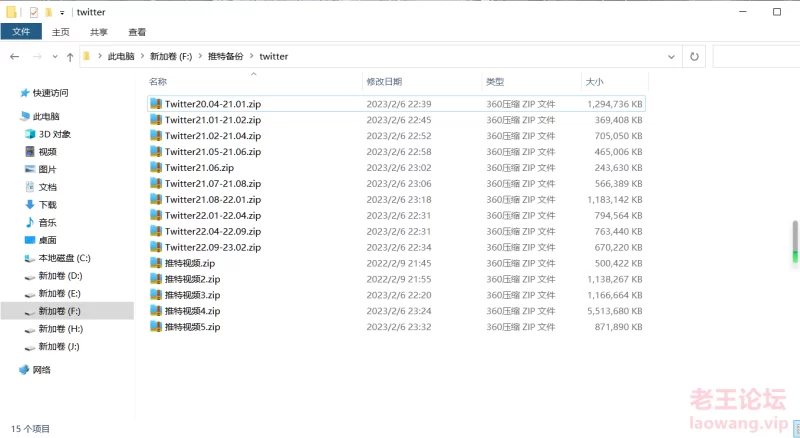The width and height of the screenshot is (800, 438).
Task: Open the 3D 对象 folder icon
Action: 30,134
